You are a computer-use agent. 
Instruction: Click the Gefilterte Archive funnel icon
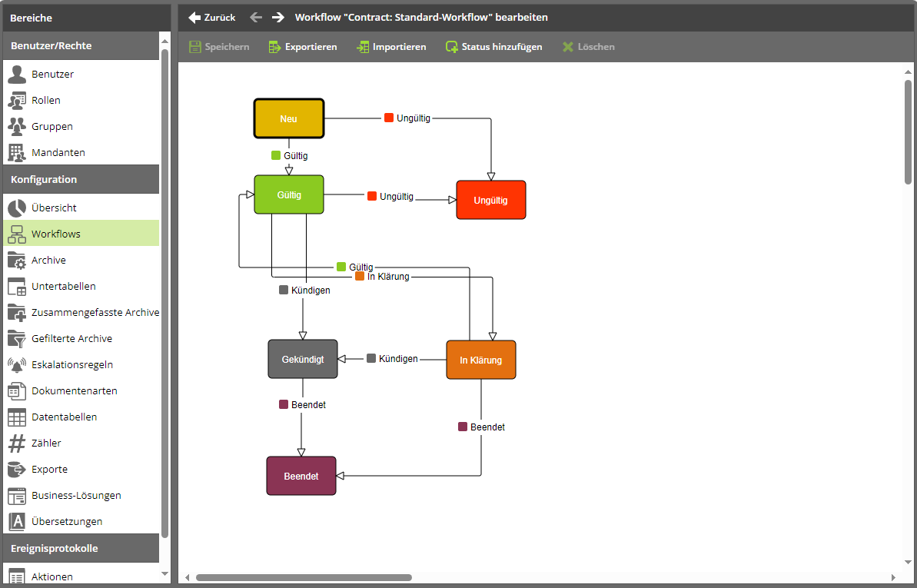click(17, 339)
